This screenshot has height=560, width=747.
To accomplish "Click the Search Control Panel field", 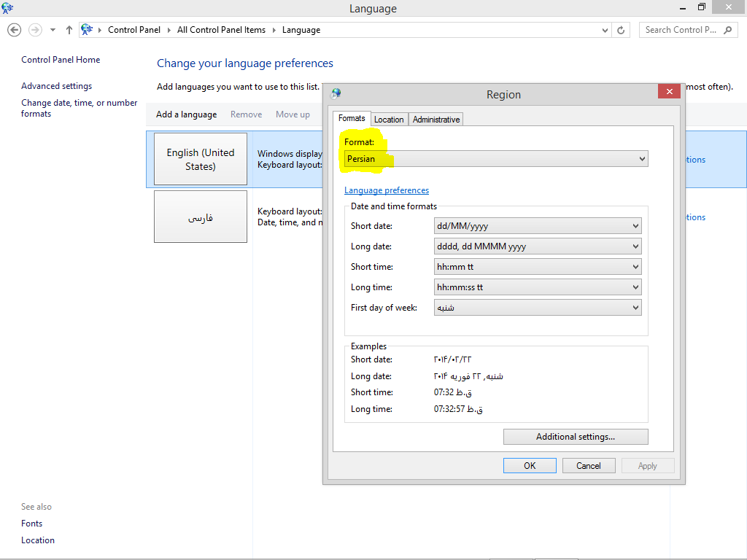I will [x=682, y=30].
